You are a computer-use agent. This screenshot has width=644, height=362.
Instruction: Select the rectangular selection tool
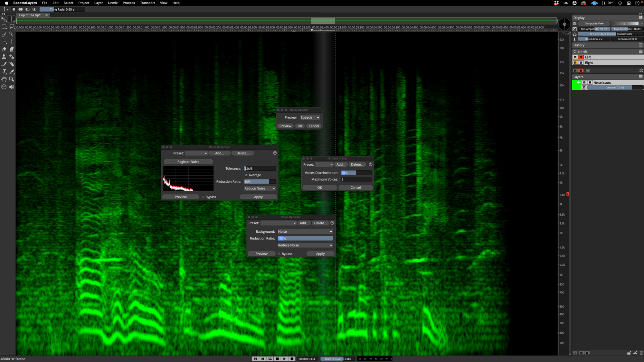[4, 27]
